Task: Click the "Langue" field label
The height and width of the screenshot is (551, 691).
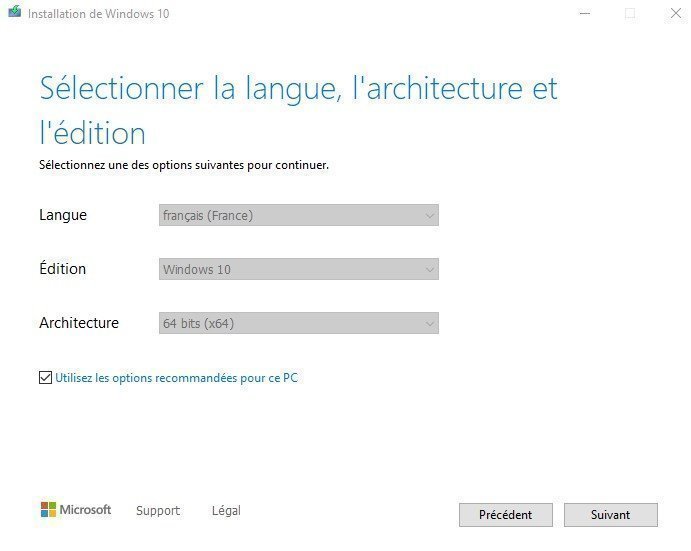Action: tap(63, 215)
